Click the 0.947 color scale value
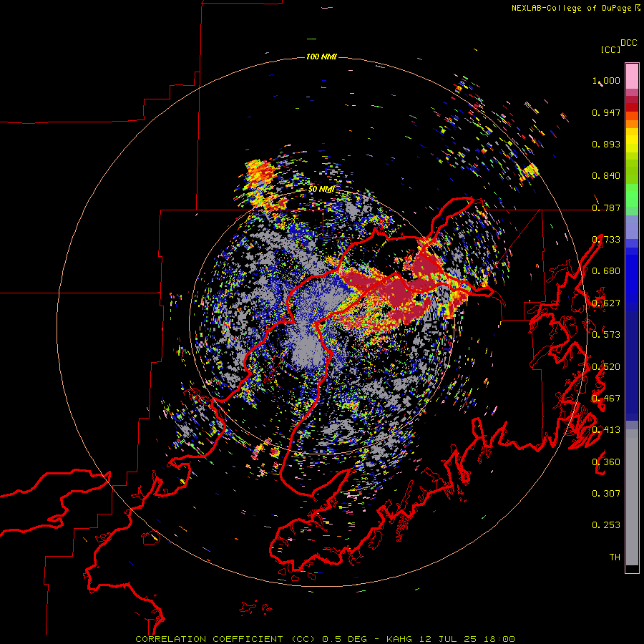 [606, 112]
